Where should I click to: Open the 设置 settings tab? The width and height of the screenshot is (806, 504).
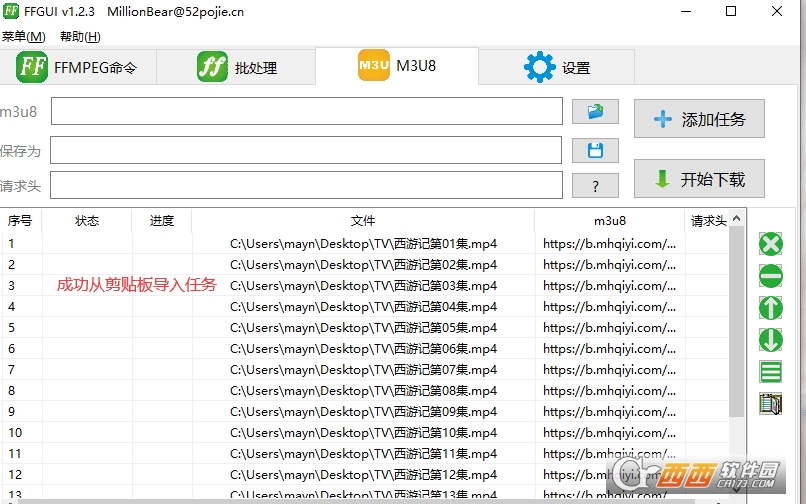(557, 67)
